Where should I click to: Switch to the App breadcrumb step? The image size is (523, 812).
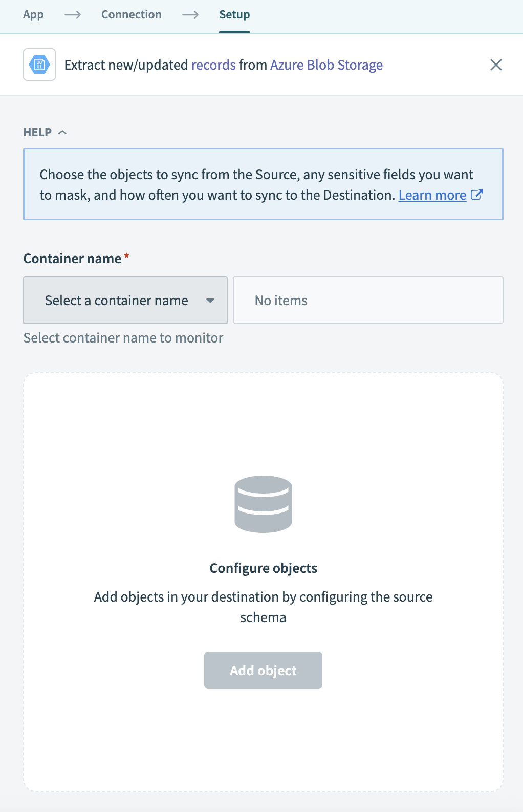point(33,14)
